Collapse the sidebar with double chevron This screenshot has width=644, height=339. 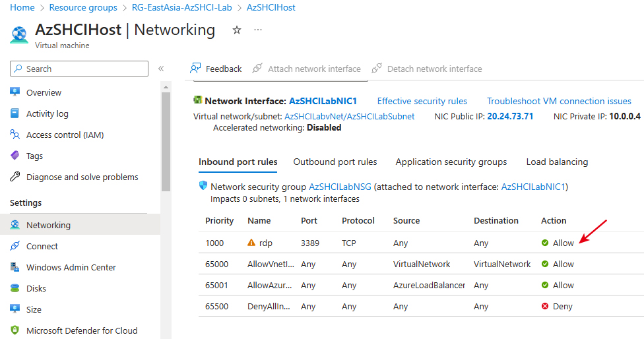point(161,69)
